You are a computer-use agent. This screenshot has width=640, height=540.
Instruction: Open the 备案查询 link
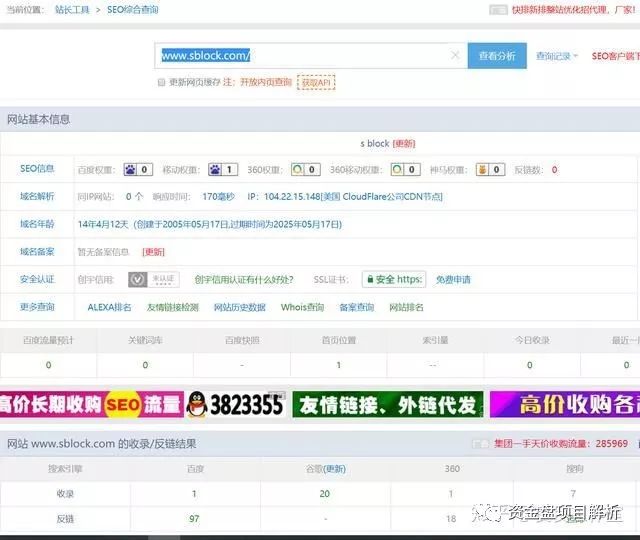coord(357,307)
